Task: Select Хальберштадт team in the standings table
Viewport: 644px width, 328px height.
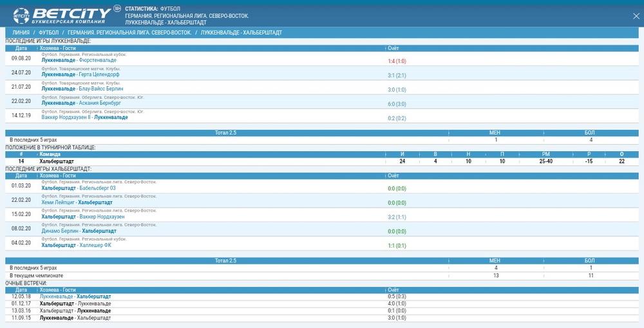Action: 57,161
